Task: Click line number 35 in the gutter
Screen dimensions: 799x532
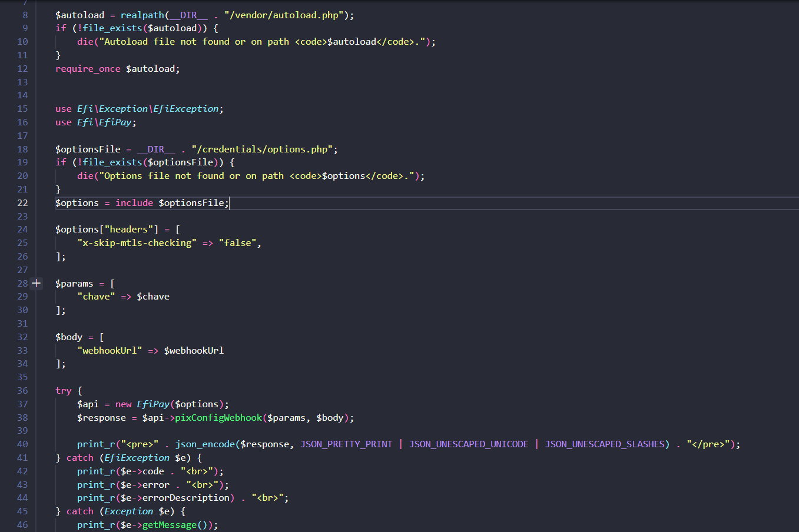Action: coord(22,377)
